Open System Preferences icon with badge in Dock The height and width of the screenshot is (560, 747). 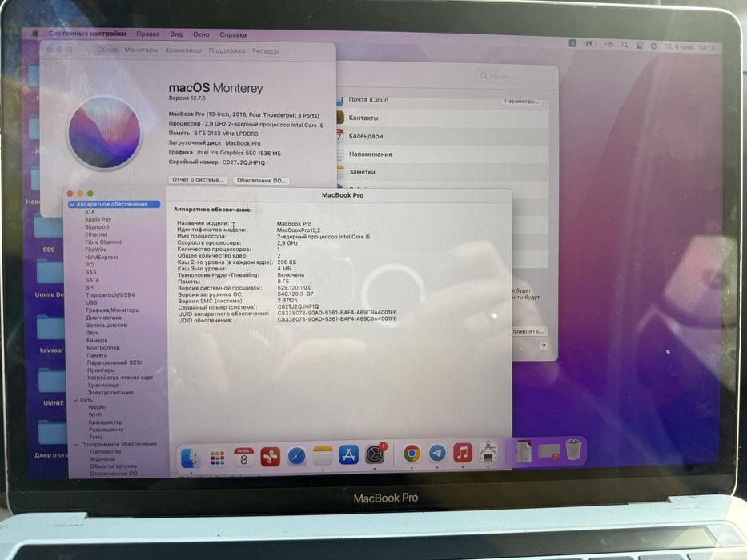click(376, 454)
